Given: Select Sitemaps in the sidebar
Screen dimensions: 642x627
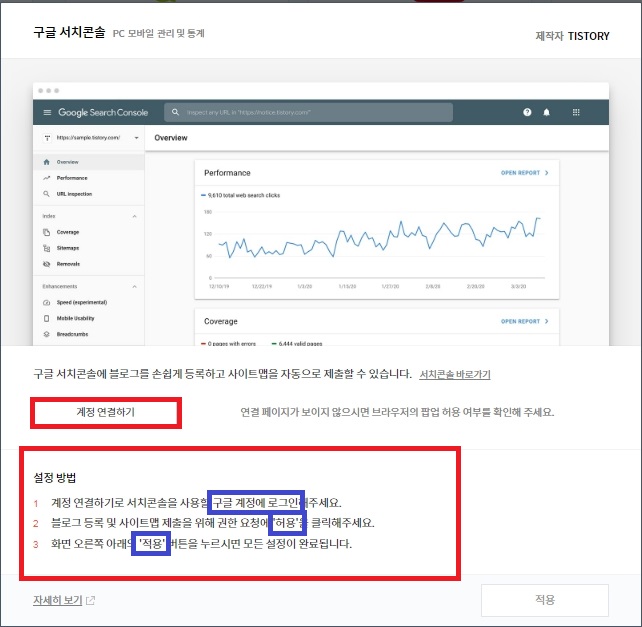Looking at the screenshot, I should point(88,248).
